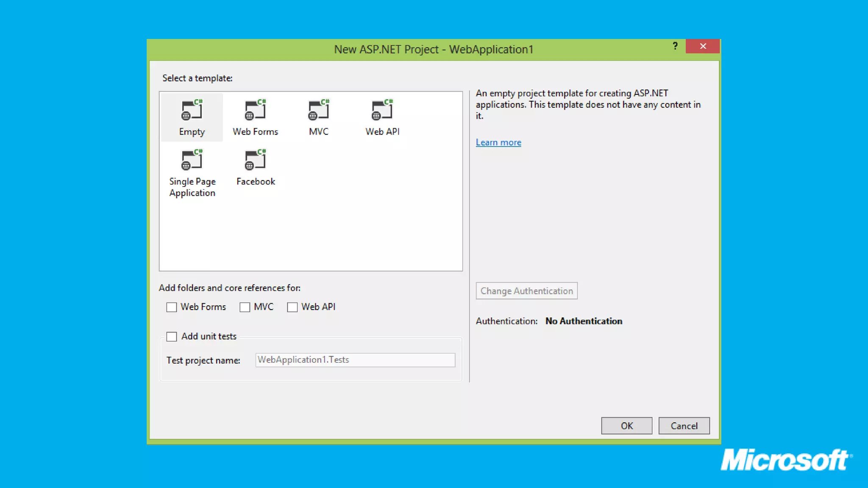Choose the Web Forms template icon
Viewport: 868px width, 488px height.
[255, 110]
